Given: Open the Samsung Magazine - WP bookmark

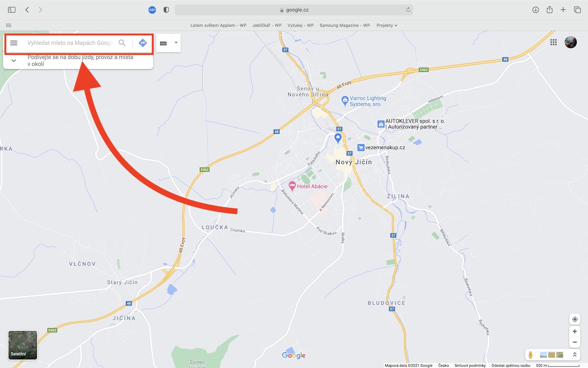Looking at the screenshot, I should point(345,25).
